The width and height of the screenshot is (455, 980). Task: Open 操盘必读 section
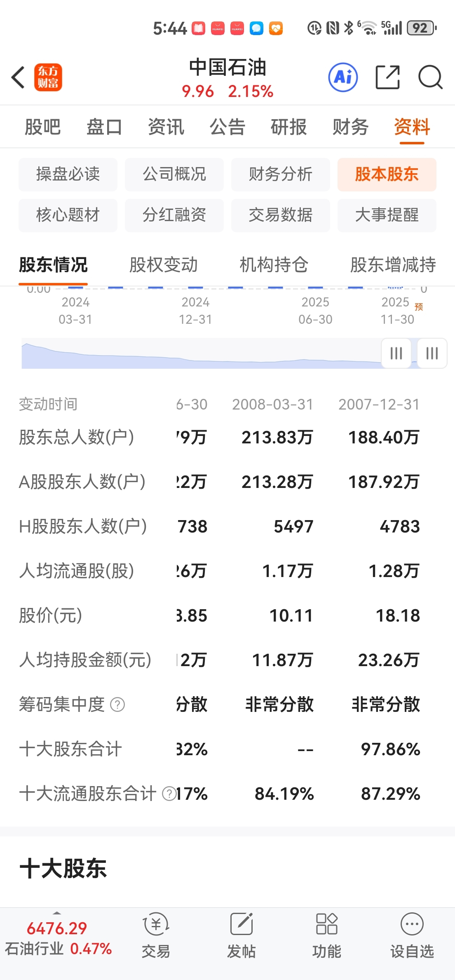click(x=68, y=174)
